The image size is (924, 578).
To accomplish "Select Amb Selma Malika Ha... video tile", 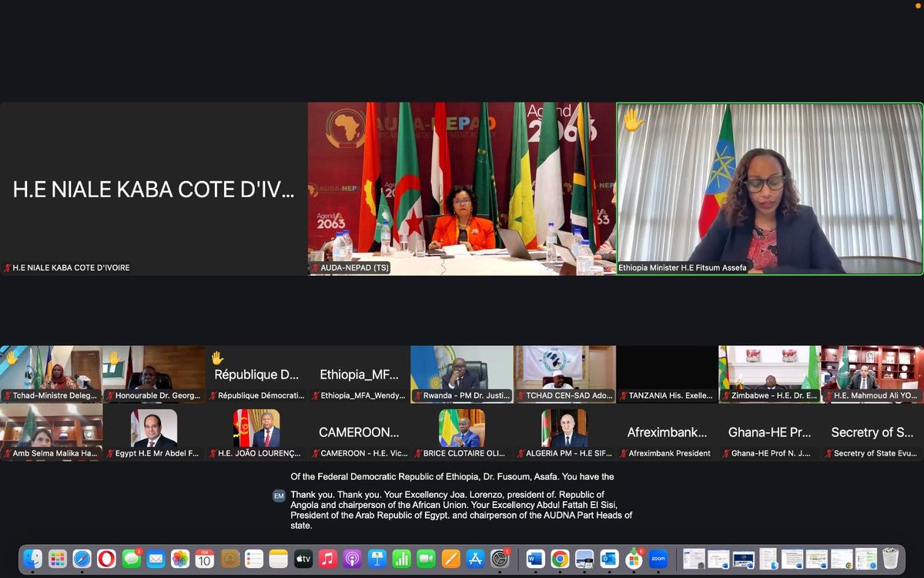I will pyautogui.click(x=52, y=432).
